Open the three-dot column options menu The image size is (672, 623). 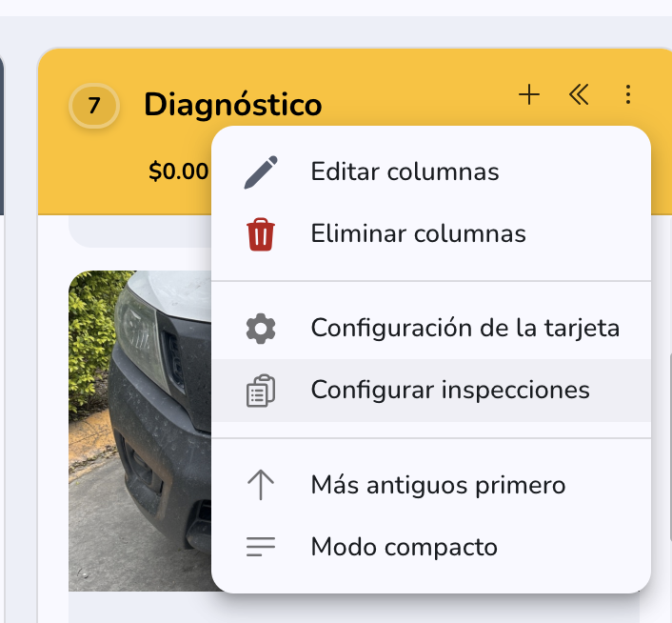tap(628, 94)
